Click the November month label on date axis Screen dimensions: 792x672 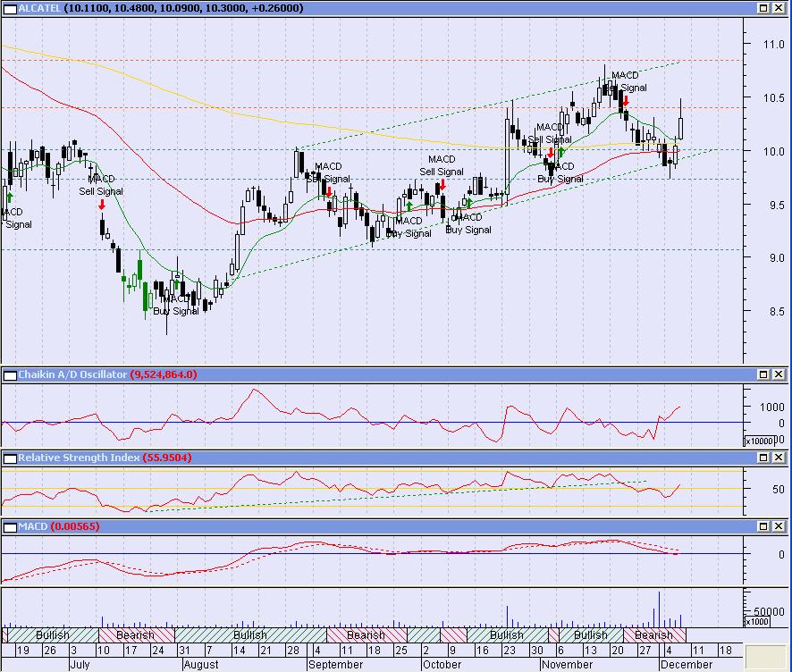click(x=568, y=665)
